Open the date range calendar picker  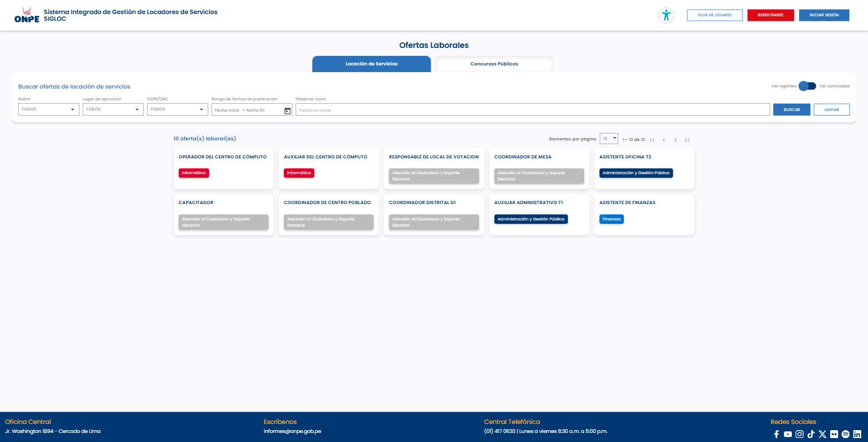click(287, 111)
